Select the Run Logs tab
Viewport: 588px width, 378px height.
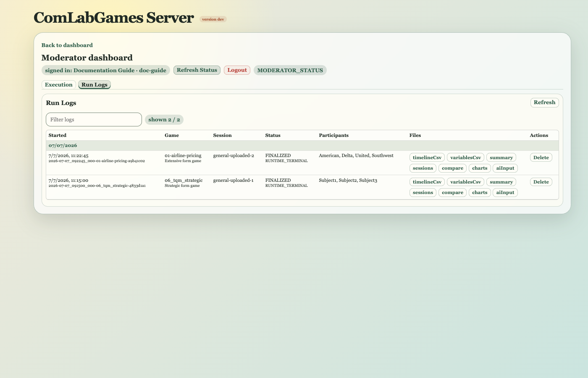[x=94, y=84]
